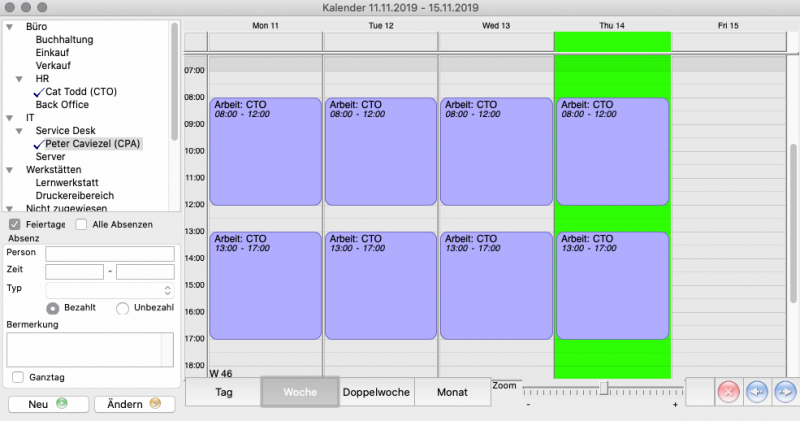Viewport: 800px width, 421px height.
Task: Click the checkmark beside Cat Todd (CTO)
Action: point(39,91)
